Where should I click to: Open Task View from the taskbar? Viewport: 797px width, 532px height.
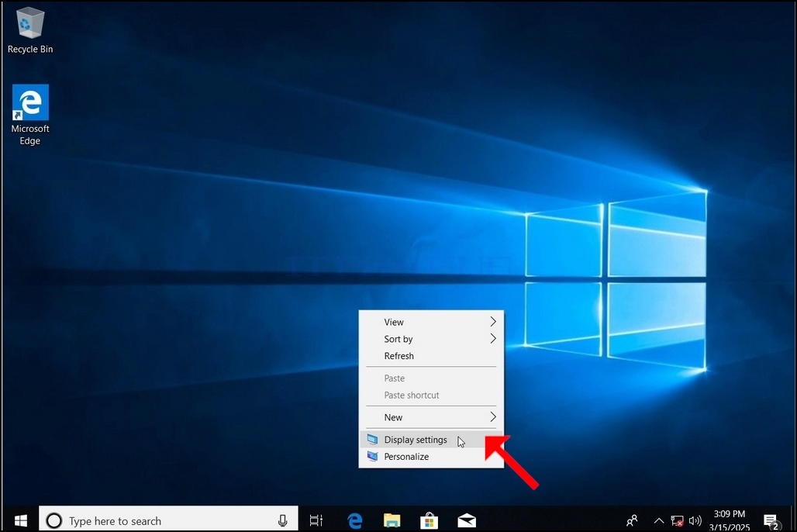pos(316,520)
